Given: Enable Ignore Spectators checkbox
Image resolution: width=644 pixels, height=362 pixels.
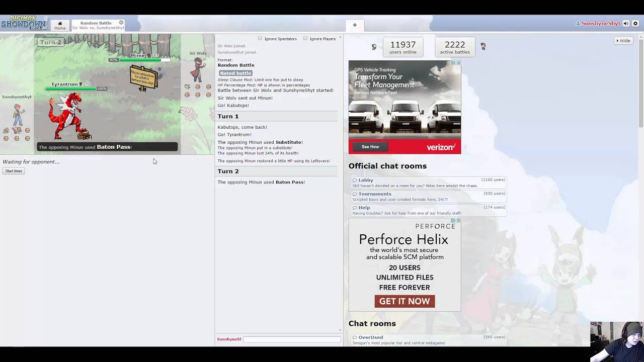Looking at the screenshot, I should [260, 38].
